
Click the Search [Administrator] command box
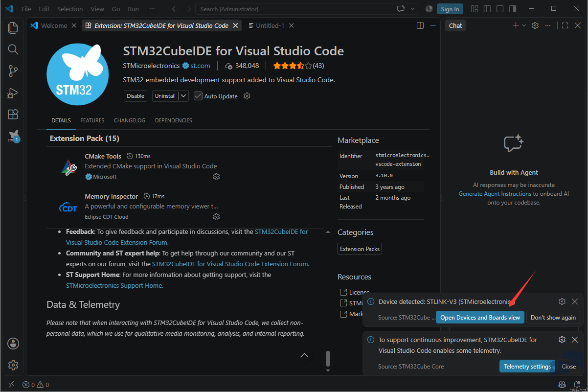click(x=294, y=9)
